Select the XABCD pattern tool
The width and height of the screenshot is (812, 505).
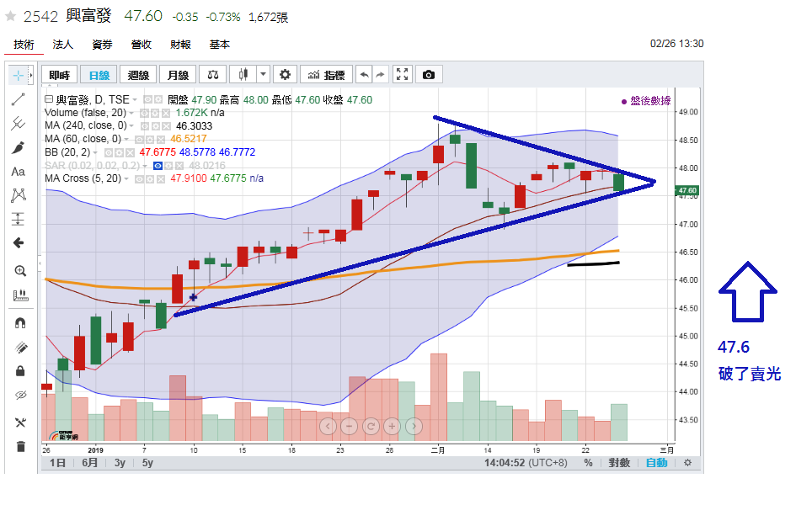(x=19, y=195)
